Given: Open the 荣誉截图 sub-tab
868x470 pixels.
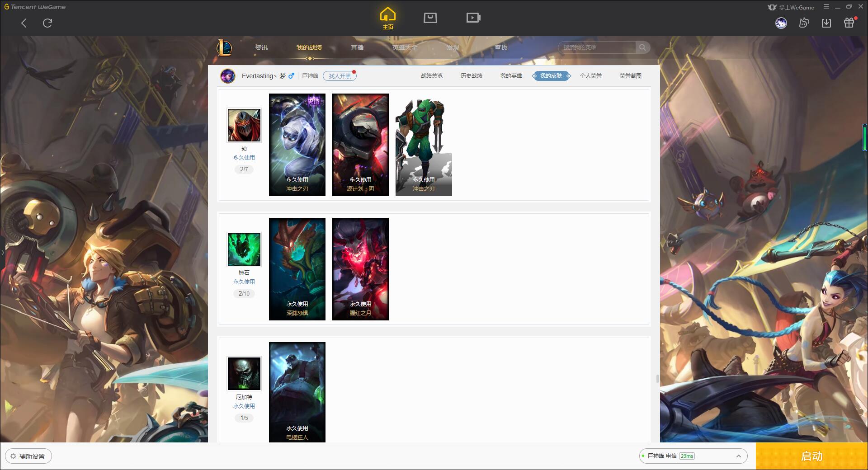Looking at the screenshot, I should [x=631, y=76].
